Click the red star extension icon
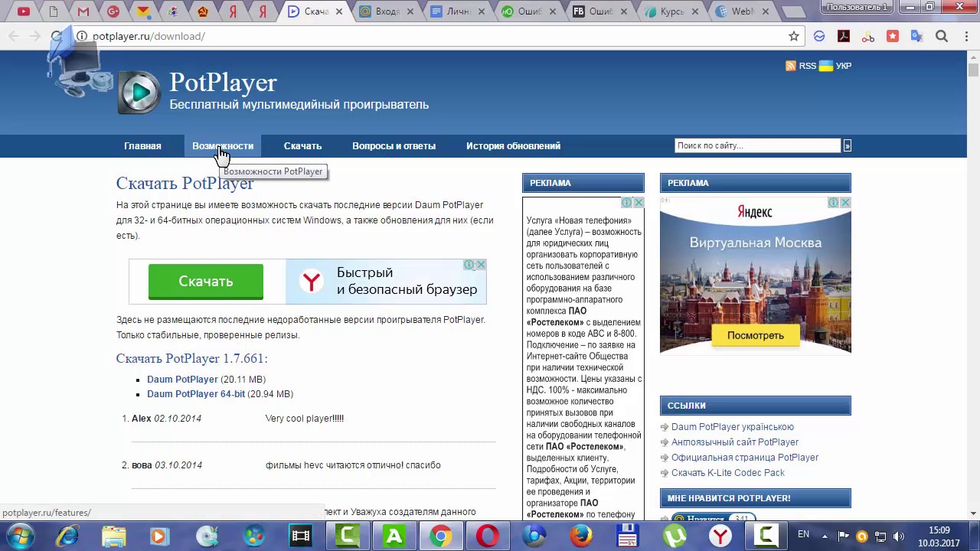Viewport: 980px width, 551px height. (x=893, y=36)
